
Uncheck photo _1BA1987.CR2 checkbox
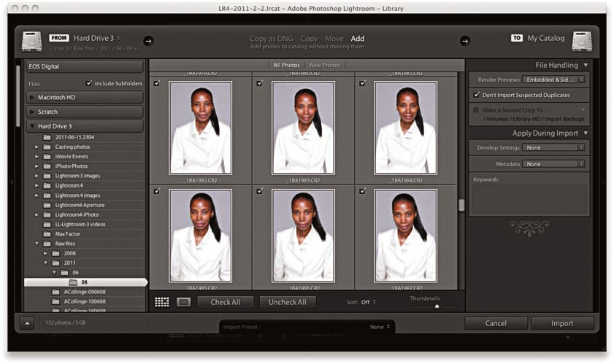[363, 190]
